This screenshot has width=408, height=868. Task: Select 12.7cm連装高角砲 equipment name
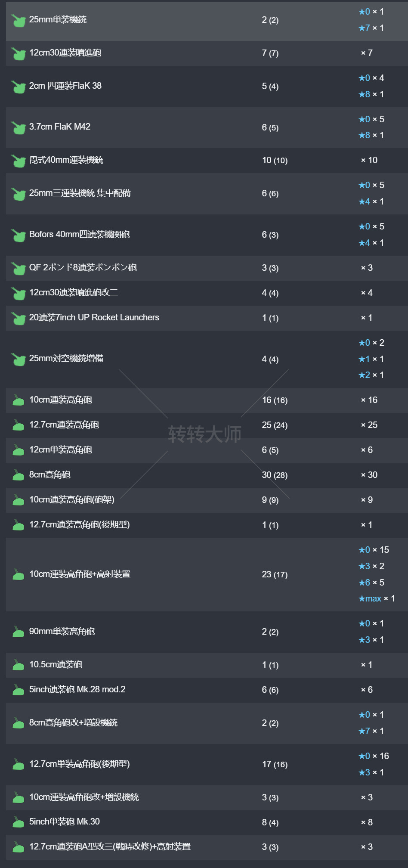pyautogui.click(x=64, y=425)
